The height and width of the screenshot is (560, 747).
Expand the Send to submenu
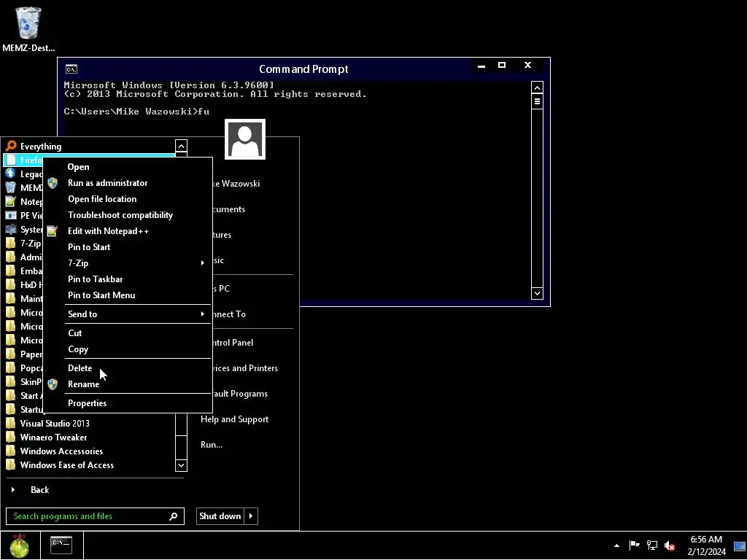[128, 314]
